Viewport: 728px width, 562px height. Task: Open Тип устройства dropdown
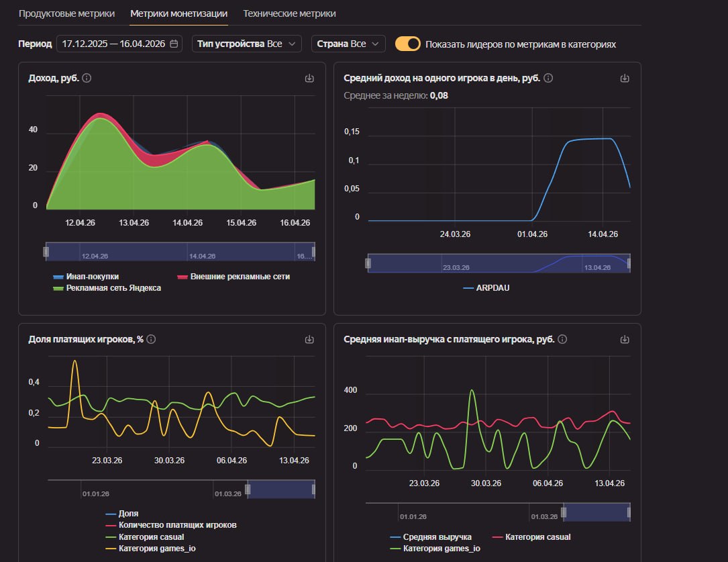click(x=246, y=44)
